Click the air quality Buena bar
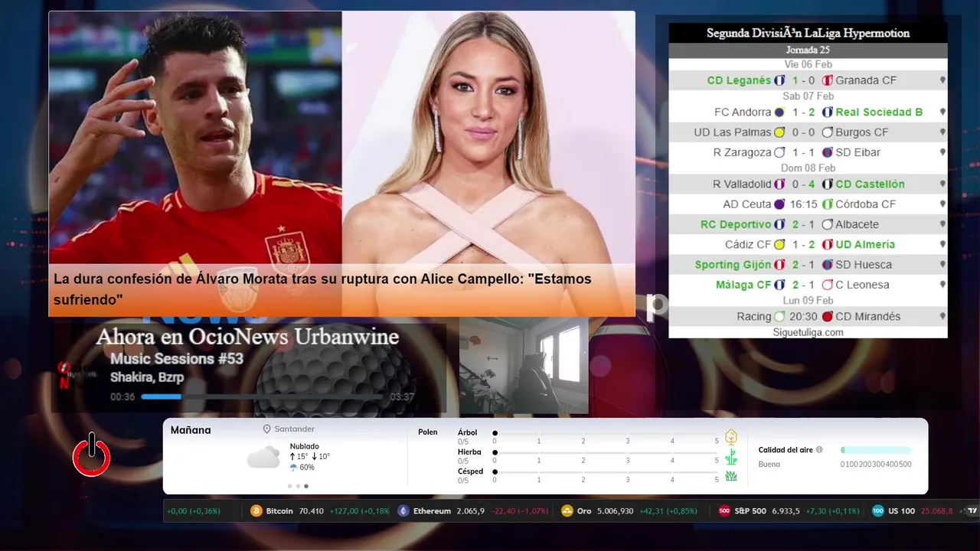Image resolution: width=980 pixels, height=551 pixels. pyautogui.click(x=876, y=450)
